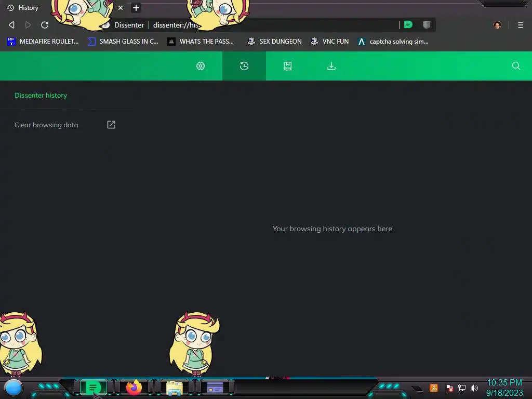Reload the page with the refresh icon

click(x=45, y=25)
